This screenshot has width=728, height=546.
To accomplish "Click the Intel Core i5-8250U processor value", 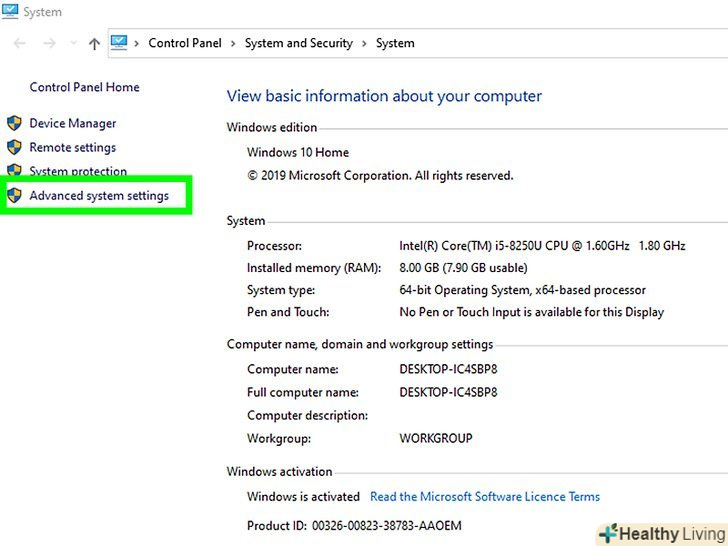I will coord(542,246).
